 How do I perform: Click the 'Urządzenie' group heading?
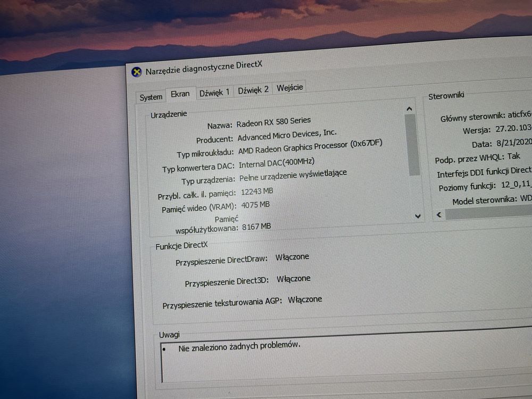click(169, 114)
